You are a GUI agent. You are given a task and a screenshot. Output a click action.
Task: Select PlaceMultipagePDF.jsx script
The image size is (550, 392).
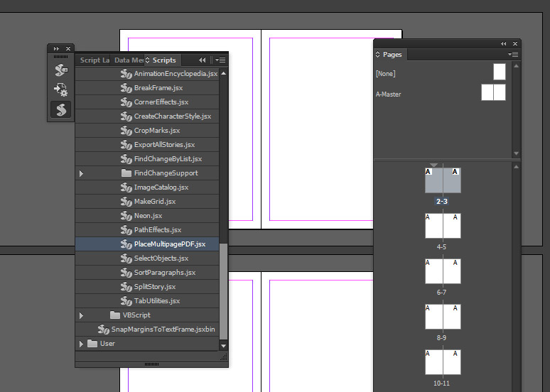[147, 244]
